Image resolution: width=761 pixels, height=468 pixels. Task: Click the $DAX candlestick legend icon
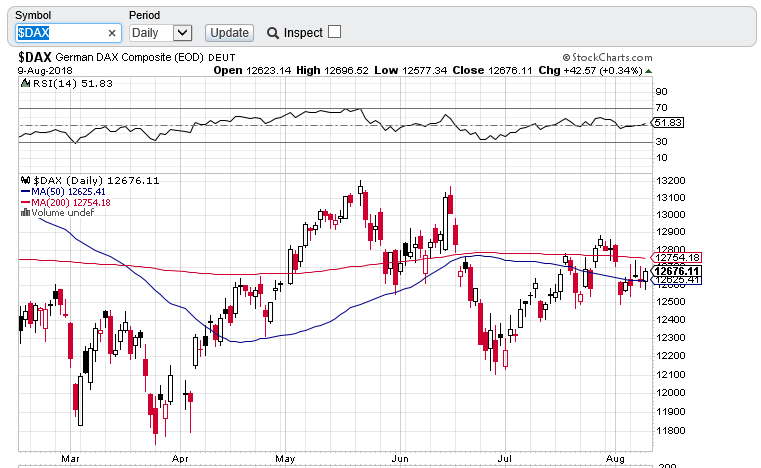click(x=26, y=180)
